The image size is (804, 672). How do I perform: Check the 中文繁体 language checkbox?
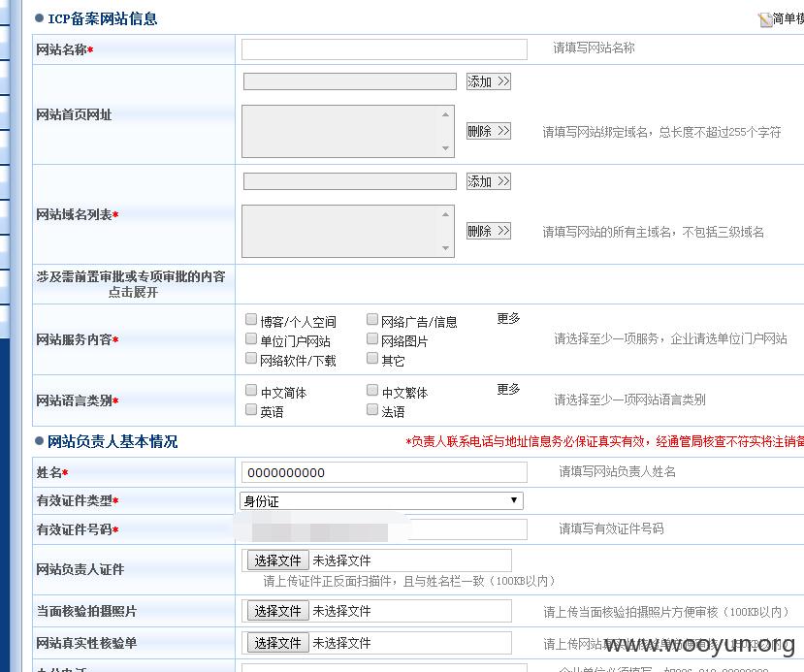pyautogui.click(x=372, y=390)
